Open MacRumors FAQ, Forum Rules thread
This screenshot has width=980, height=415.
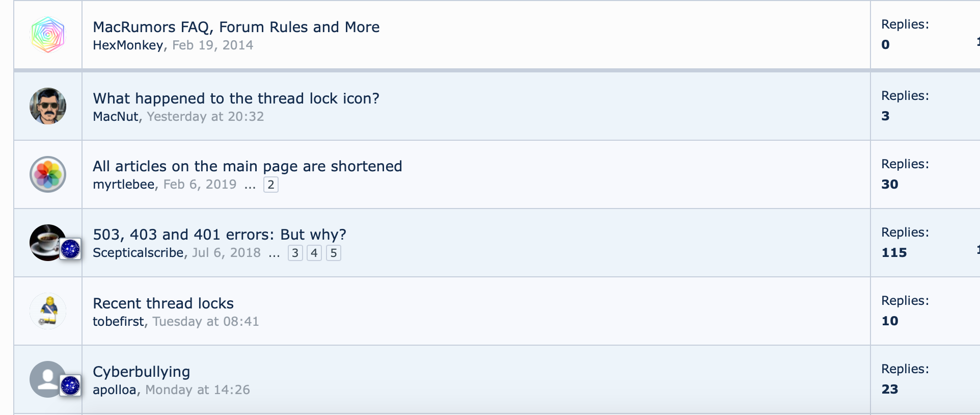[x=236, y=27]
